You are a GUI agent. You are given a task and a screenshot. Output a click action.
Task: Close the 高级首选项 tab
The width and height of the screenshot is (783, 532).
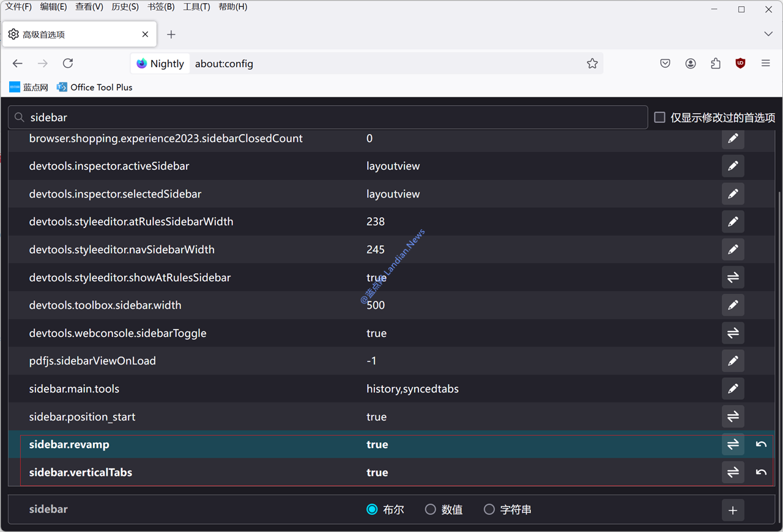point(145,34)
